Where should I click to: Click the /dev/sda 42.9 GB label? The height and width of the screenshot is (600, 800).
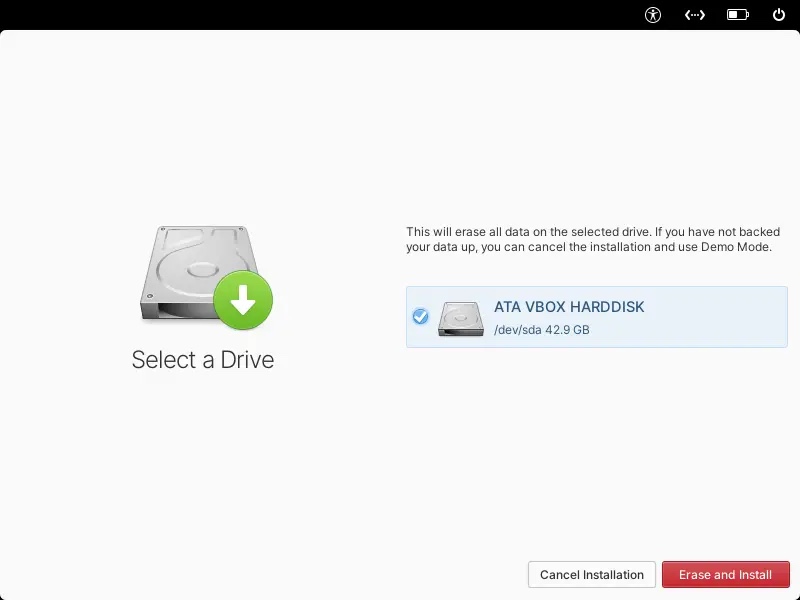tap(541, 330)
